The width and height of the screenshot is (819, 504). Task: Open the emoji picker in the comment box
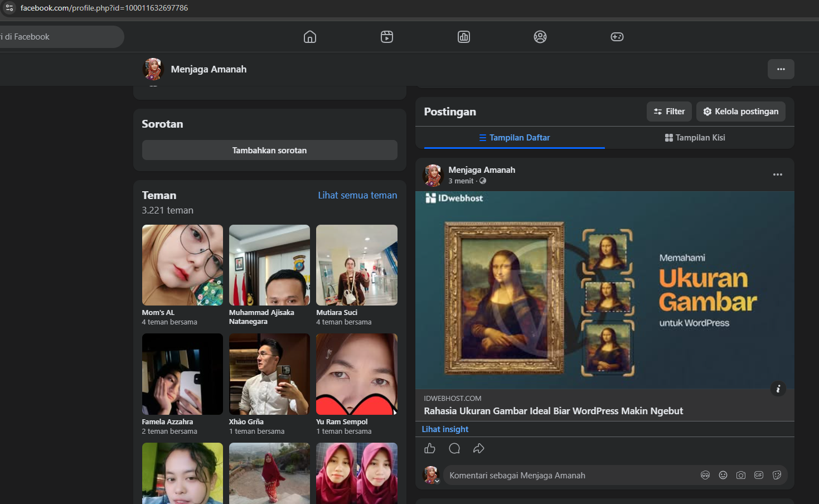(723, 475)
